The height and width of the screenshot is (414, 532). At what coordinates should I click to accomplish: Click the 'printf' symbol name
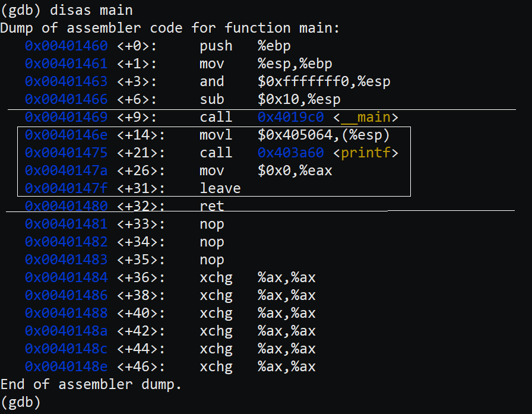tap(366, 153)
